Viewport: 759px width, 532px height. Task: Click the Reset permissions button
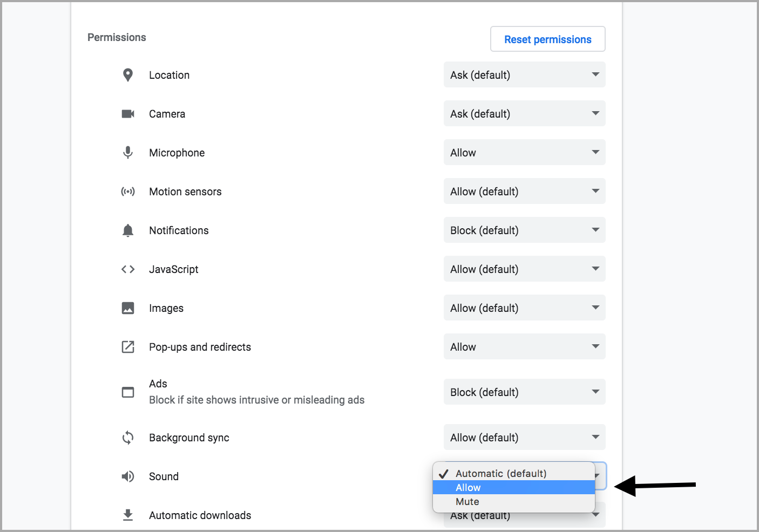click(547, 39)
